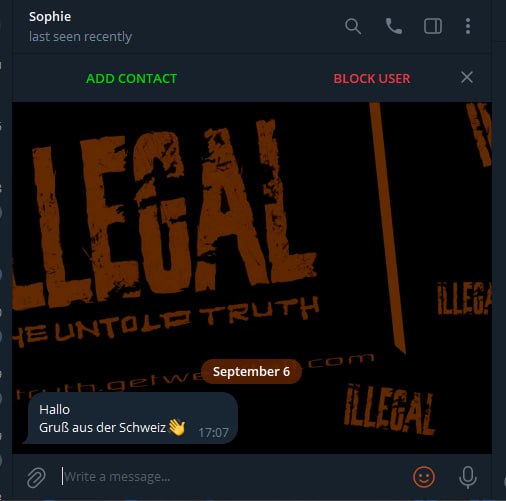Viewport: 506px width, 501px height.
Task: Click the 17:07 message timestamp
Action: pos(213,433)
